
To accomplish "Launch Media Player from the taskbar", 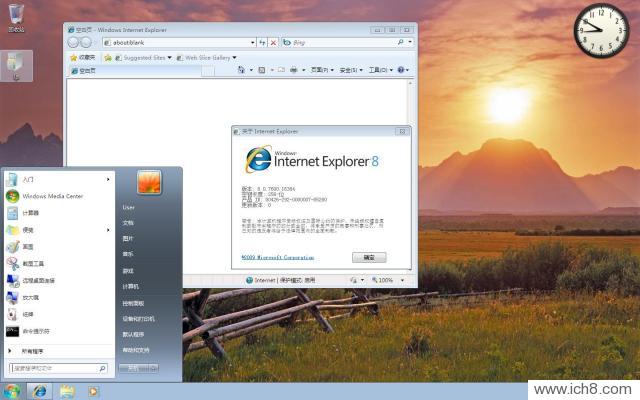I will (94, 390).
